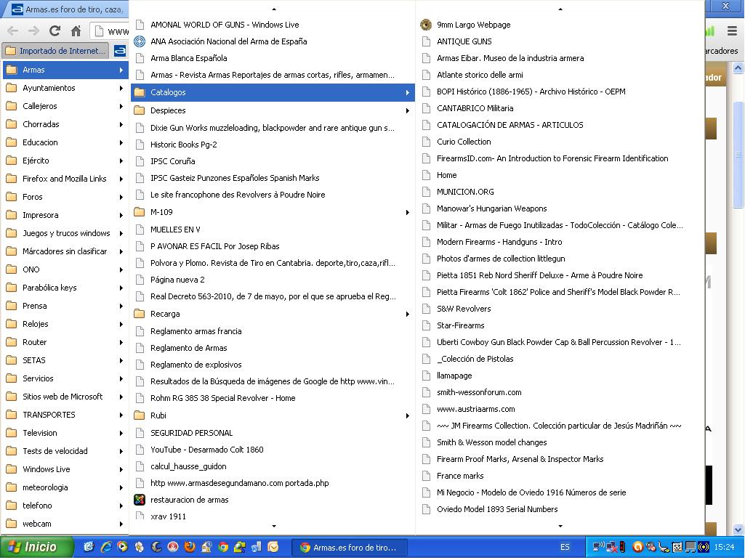Click the browser reload button
This screenshot has height=560, width=745.
click(55, 31)
